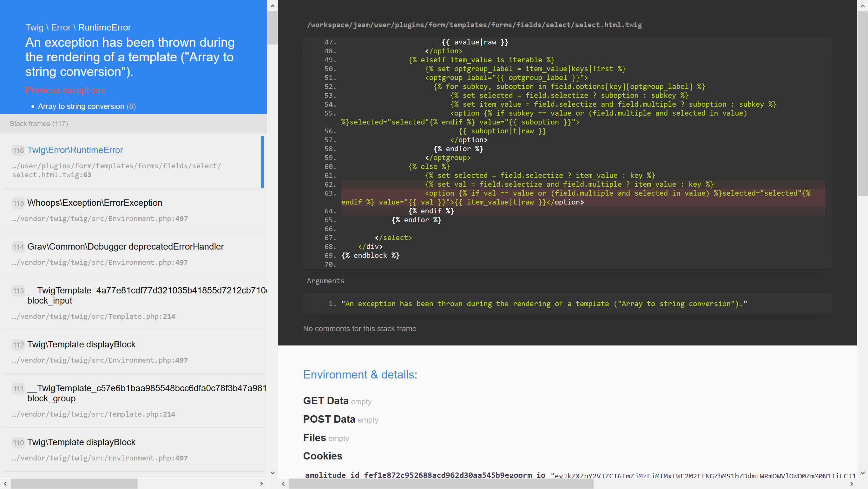The height and width of the screenshot is (489, 868).
Task: Click the left panel's horizontal scrollbar thumb
Action: point(74,484)
